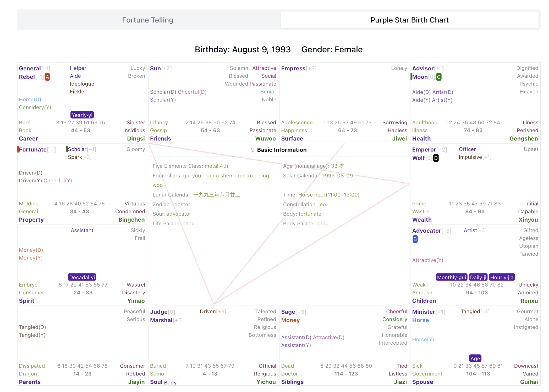Click the Age tag in Spouse palace
This screenshot has width=549, height=392.
[x=475, y=359]
